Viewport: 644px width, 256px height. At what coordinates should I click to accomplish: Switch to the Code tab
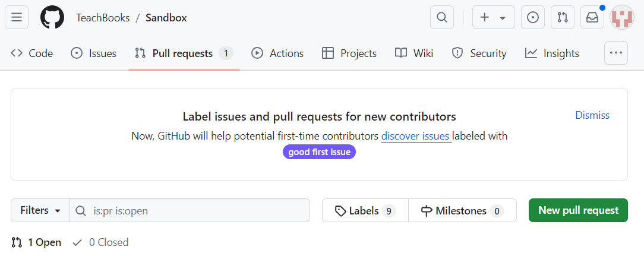[x=32, y=53]
